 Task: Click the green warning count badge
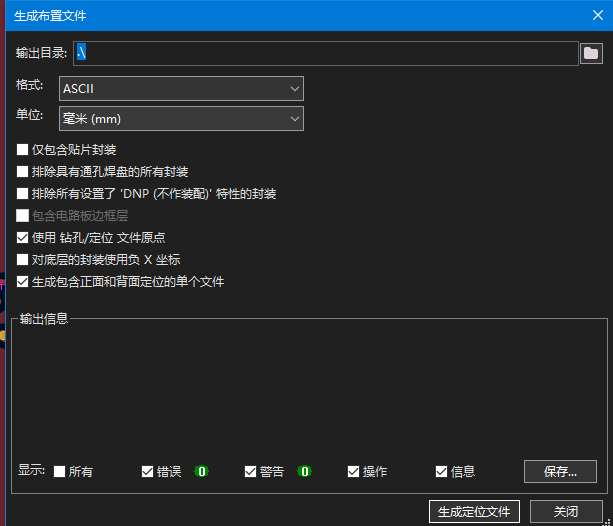click(305, 471)
